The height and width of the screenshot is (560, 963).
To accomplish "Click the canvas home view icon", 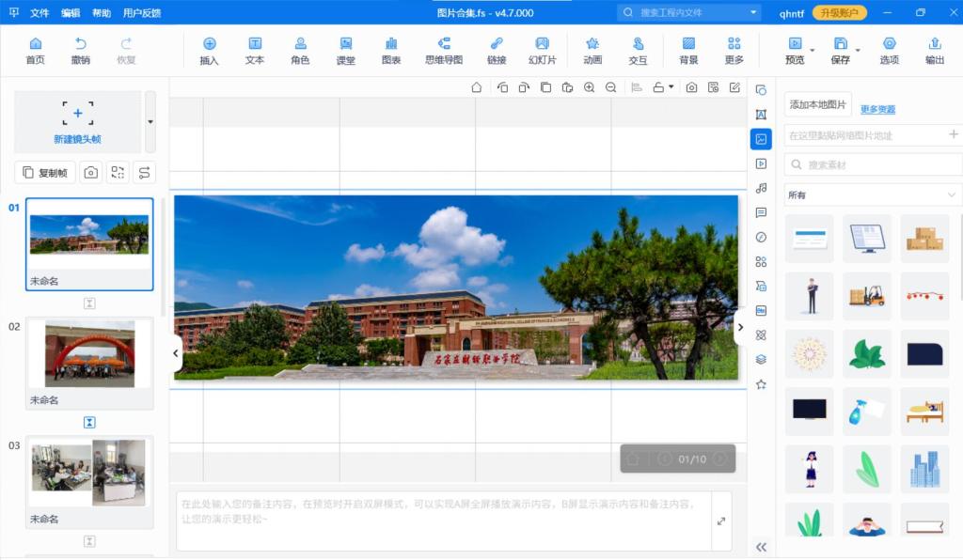I will [x=477, y=87].
